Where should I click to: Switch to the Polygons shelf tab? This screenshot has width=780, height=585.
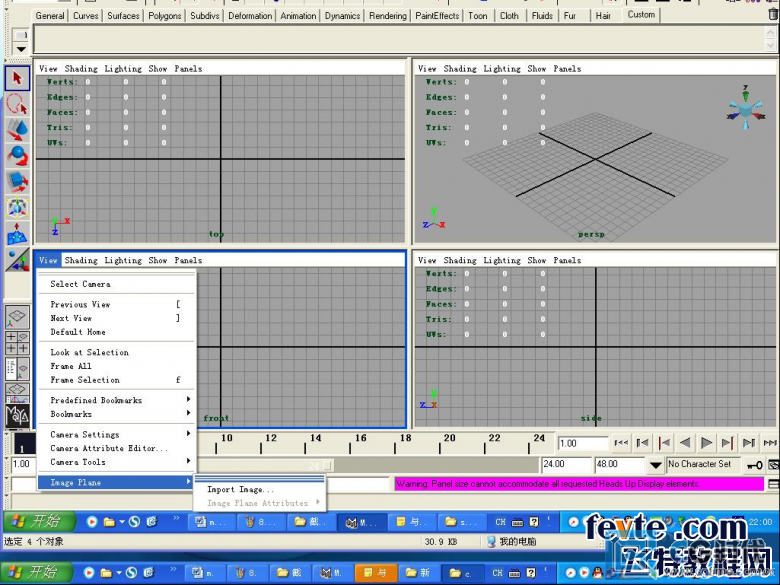(165, 16)
